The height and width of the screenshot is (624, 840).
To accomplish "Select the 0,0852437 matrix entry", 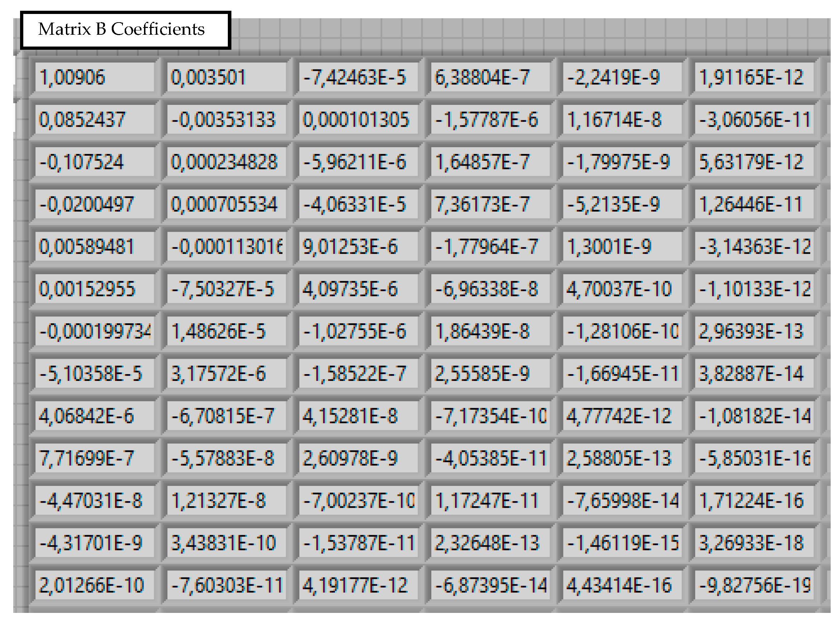I will [95, 120].
